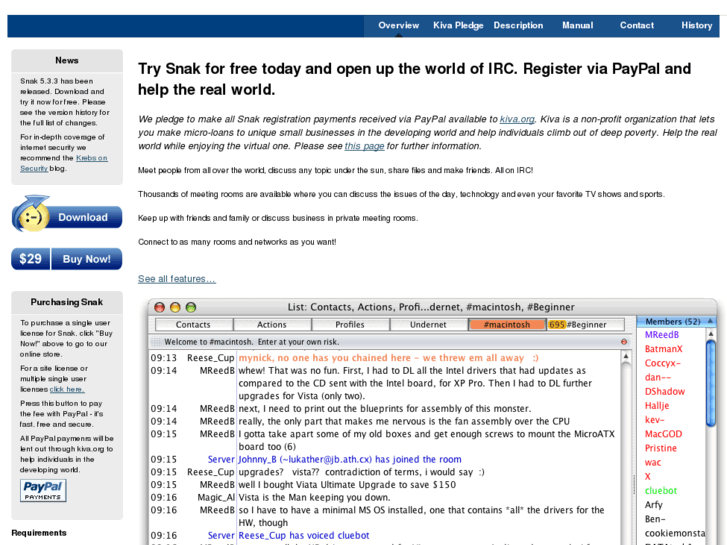The height and width of the screenshot is (545, 727).
Task: Select member Pristine in members list
Action: [661, 448]
